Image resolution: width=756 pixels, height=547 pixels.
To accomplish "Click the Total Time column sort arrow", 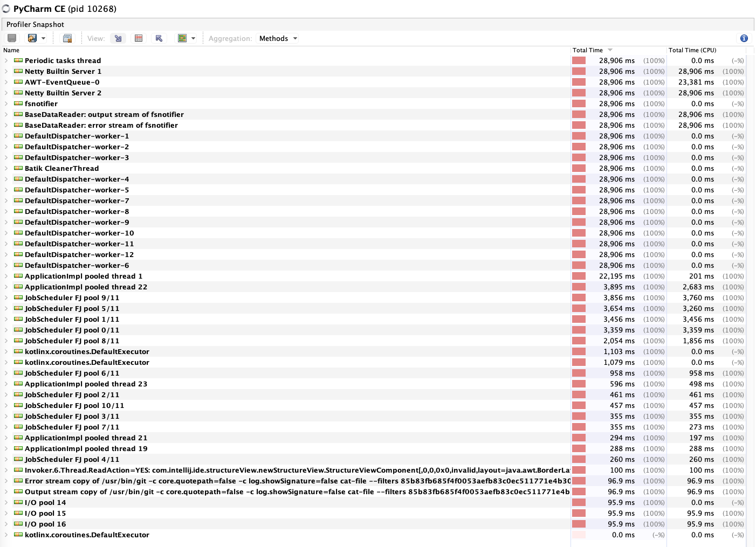I will tap(609, 50).
